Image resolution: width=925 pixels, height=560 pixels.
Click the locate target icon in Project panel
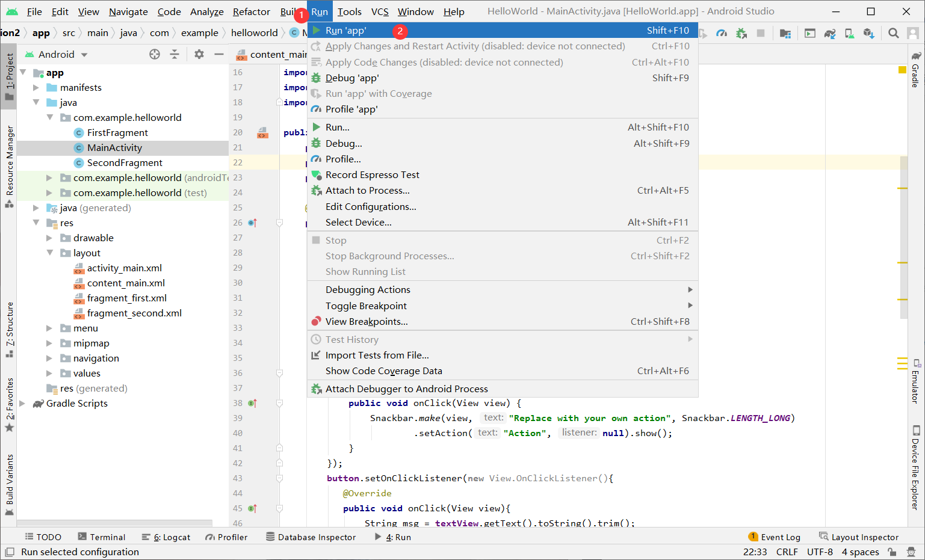pos(155,54)
